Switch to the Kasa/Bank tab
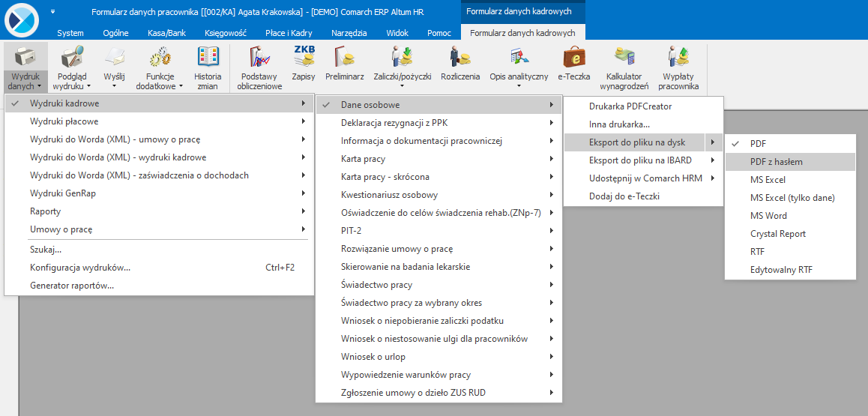This screenshot has height=416, width=868. (x=166, y=33)
